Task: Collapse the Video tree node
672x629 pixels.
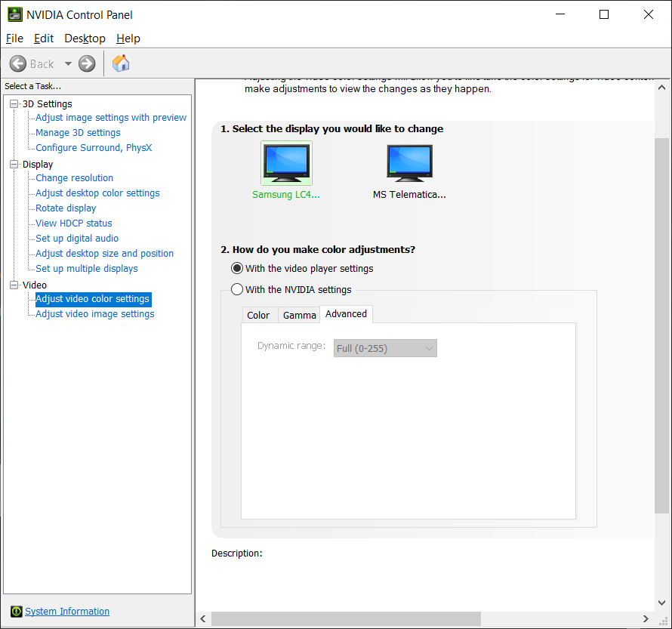Action: point(14,285)
